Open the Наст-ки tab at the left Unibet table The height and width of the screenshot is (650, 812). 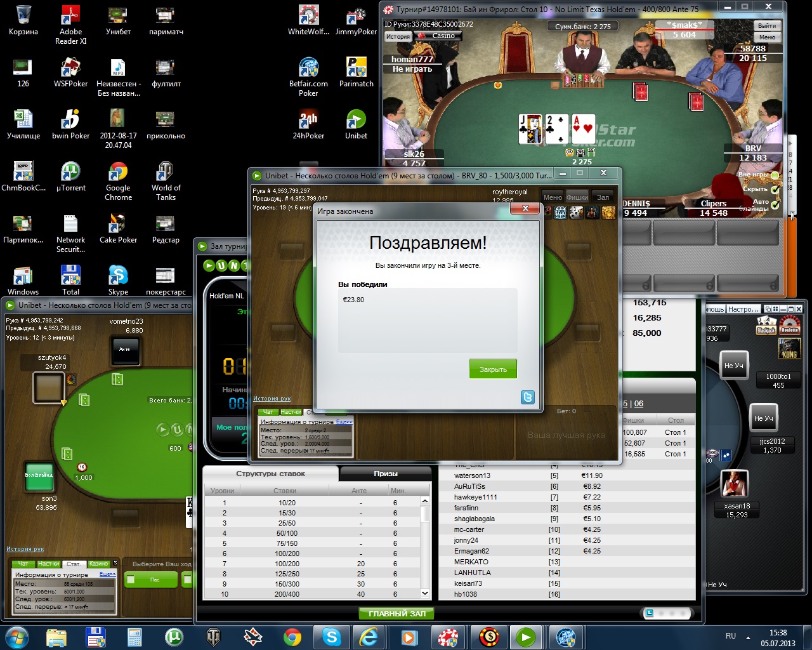pyautogui.click(x=48, y=564)
